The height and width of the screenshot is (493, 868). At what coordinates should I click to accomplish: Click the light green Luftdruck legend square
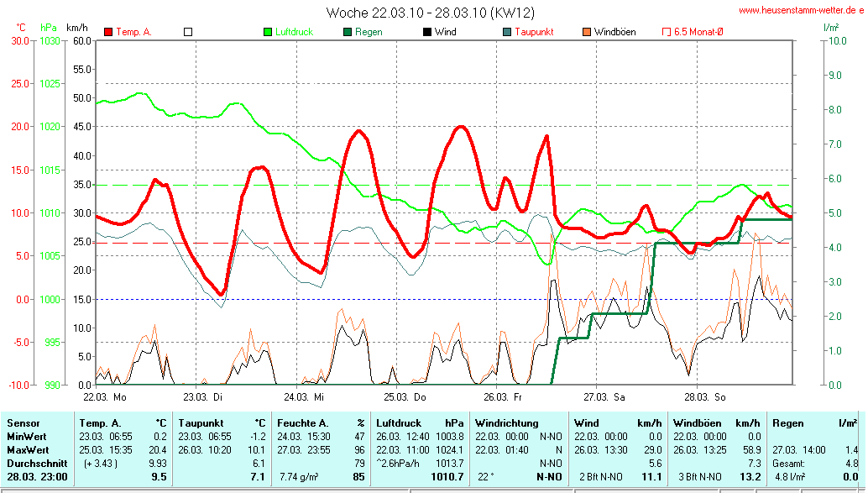(268, 32)
